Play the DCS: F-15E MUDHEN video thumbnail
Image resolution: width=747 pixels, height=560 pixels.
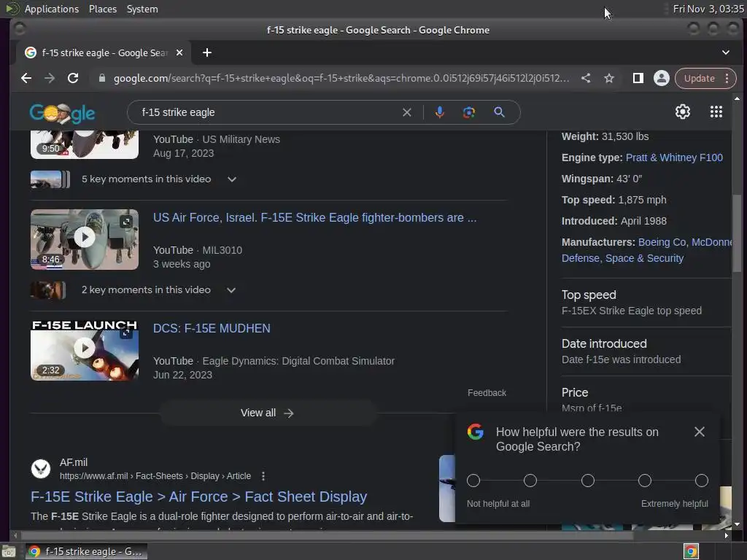point(85,350)
